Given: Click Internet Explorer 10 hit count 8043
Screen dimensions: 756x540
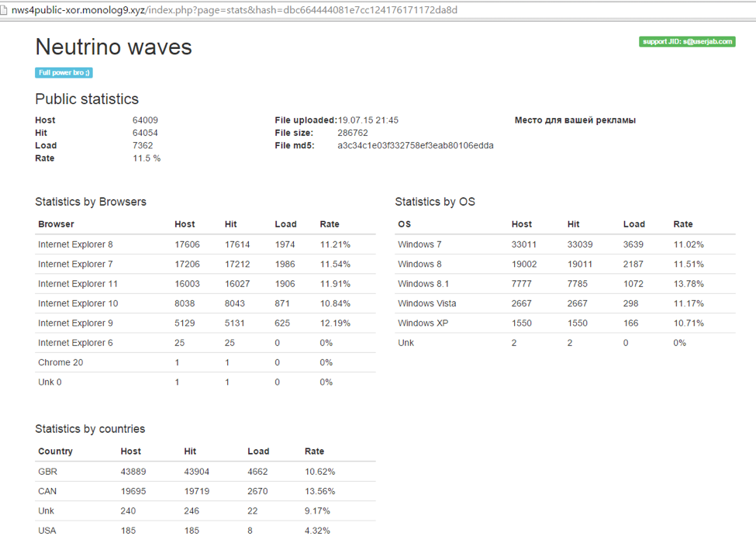Looking at the screenshot, I should point(235,303).
